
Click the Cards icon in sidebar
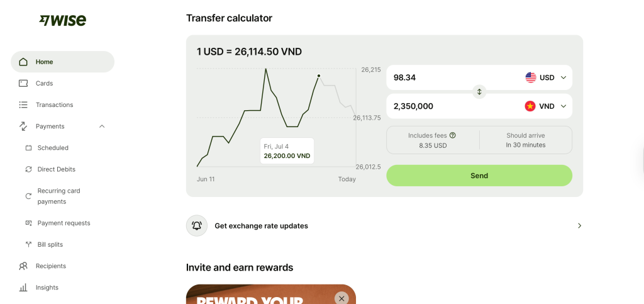click(x=23, y=83)
